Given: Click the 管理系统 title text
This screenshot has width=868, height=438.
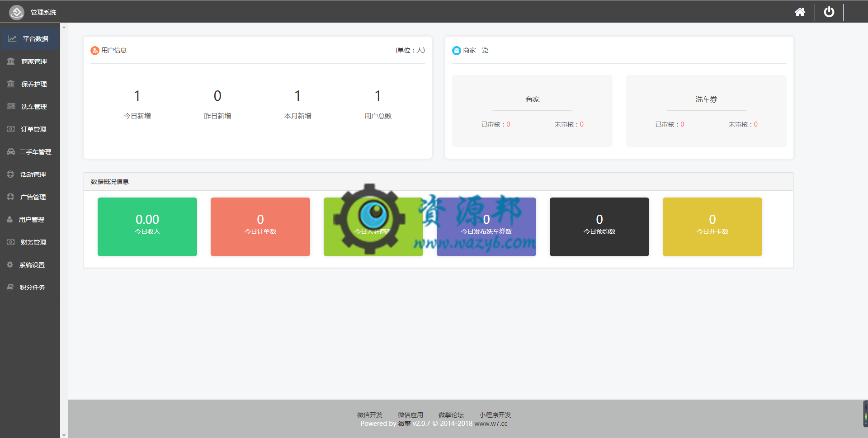Looking at the screenshot, I should [43, 12].
